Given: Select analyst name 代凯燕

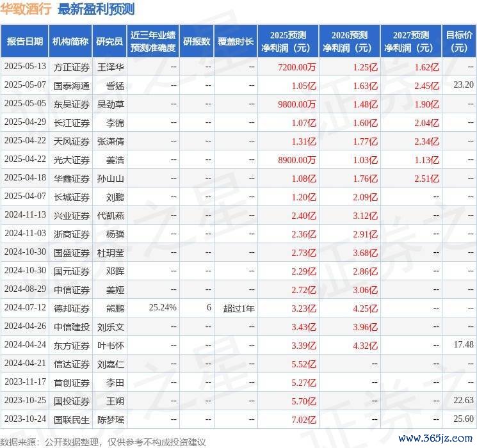Looking at the screenshot, I should point(111,216).
